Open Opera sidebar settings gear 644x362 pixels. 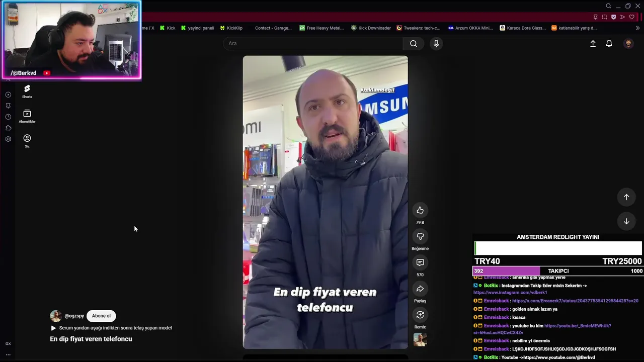tap(8, 139)
